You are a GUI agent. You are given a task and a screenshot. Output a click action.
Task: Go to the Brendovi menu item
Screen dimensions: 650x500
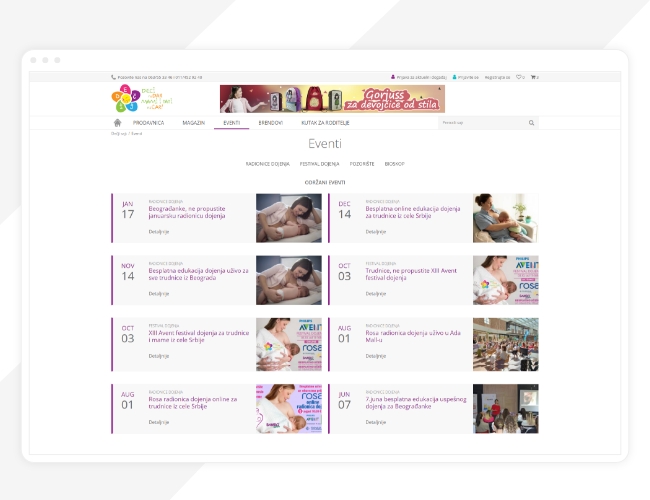coord(270,122)
